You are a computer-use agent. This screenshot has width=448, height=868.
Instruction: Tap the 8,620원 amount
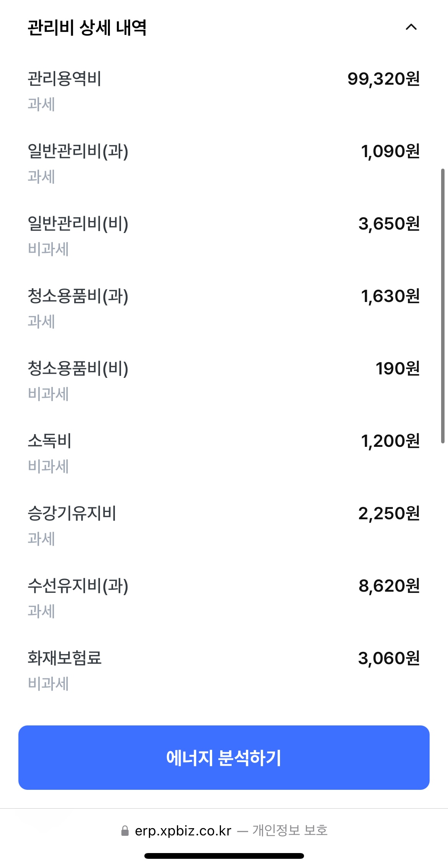click(x=389, y=586)
